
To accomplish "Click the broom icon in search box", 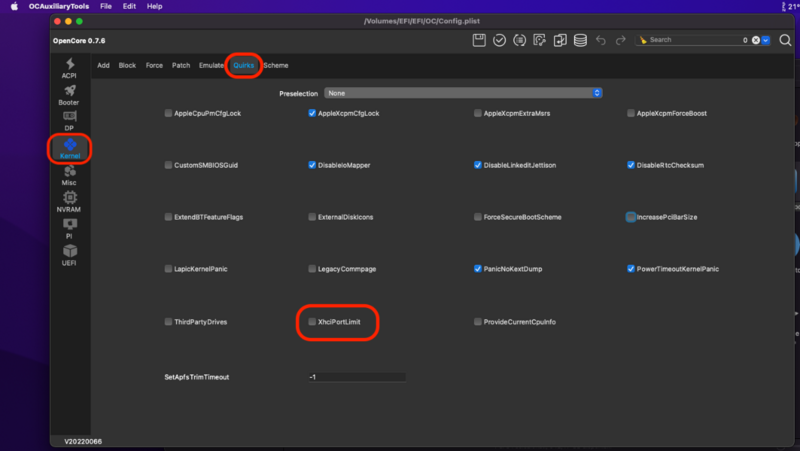I will click(x=643, y=40).
